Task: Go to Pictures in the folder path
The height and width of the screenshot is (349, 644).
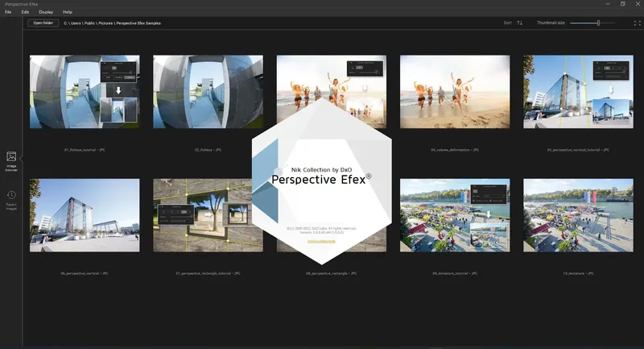Action: (105, 23)
